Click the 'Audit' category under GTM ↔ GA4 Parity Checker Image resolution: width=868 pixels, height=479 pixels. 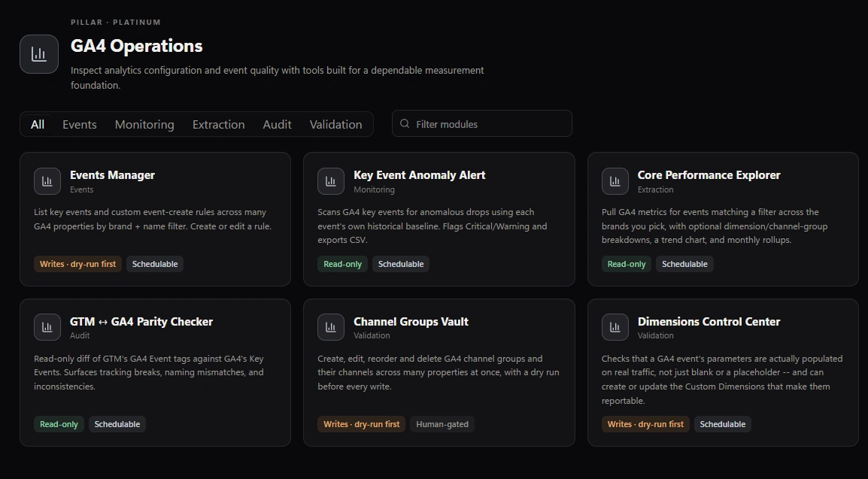click(80, 335)
